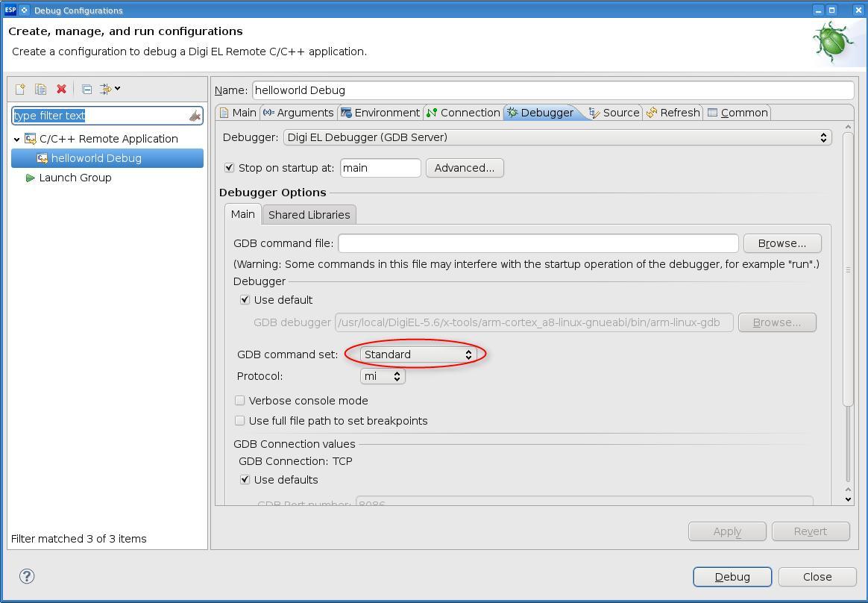Collapse all configurations in the tree

[87, 90]
